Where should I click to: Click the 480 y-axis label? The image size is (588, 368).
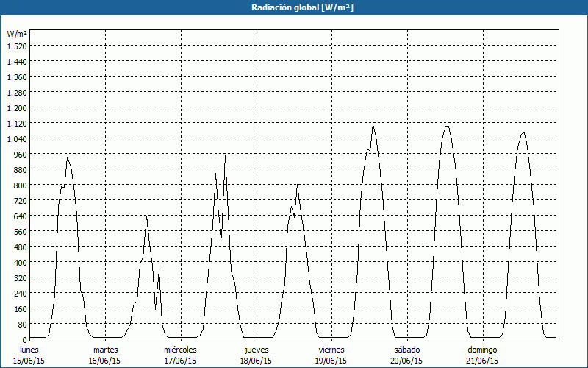click(x=21, y=247)
